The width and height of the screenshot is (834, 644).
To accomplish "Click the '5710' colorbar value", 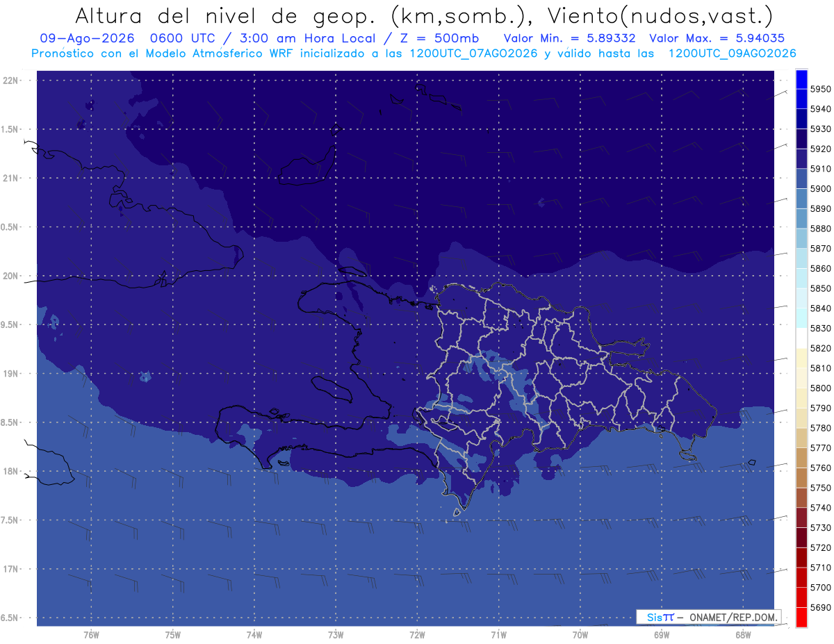I will tap(821, 568).
